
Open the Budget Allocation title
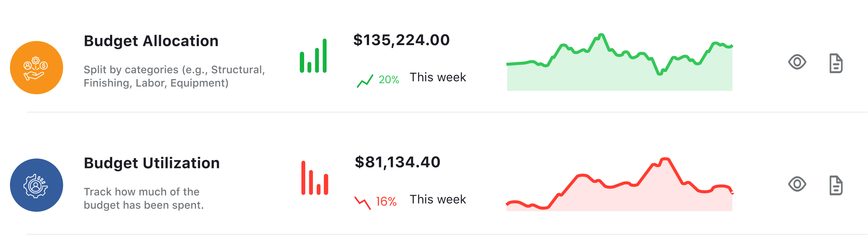click(151, 41)
